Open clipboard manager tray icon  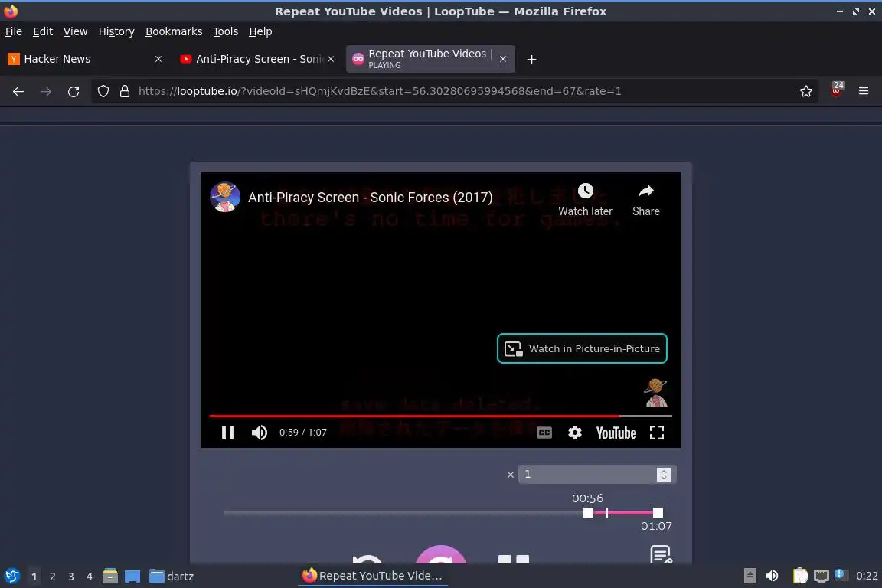tap(800, 576)
